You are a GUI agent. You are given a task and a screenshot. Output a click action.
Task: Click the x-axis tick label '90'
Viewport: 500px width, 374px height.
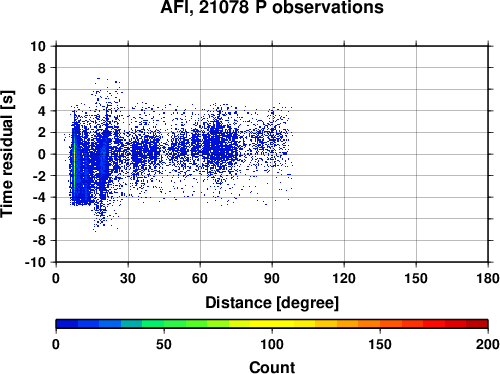coord(272,278)
